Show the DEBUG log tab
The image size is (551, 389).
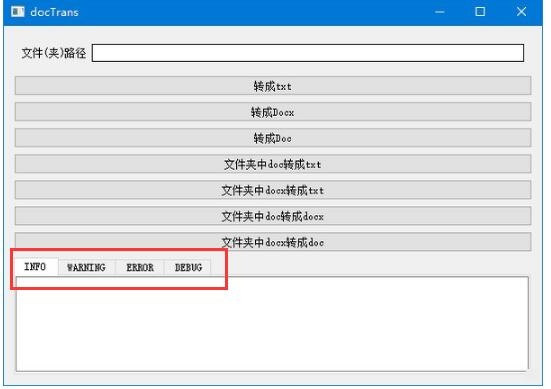point(188,268)
